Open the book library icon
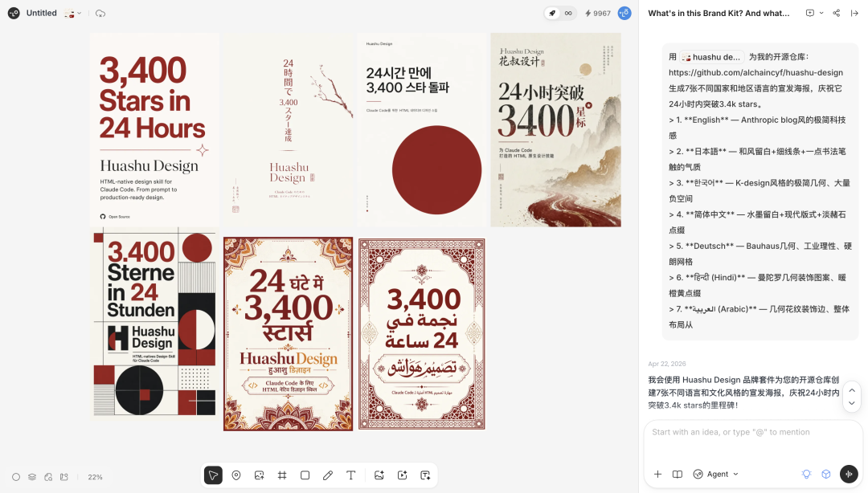This screenshot has width=868, height=493. point(677,475)
